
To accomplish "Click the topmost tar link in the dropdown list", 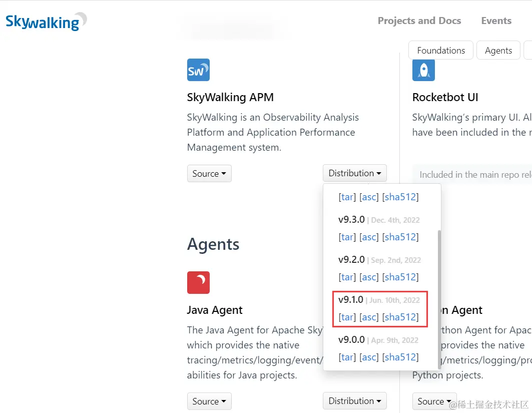I will point(347,197).
